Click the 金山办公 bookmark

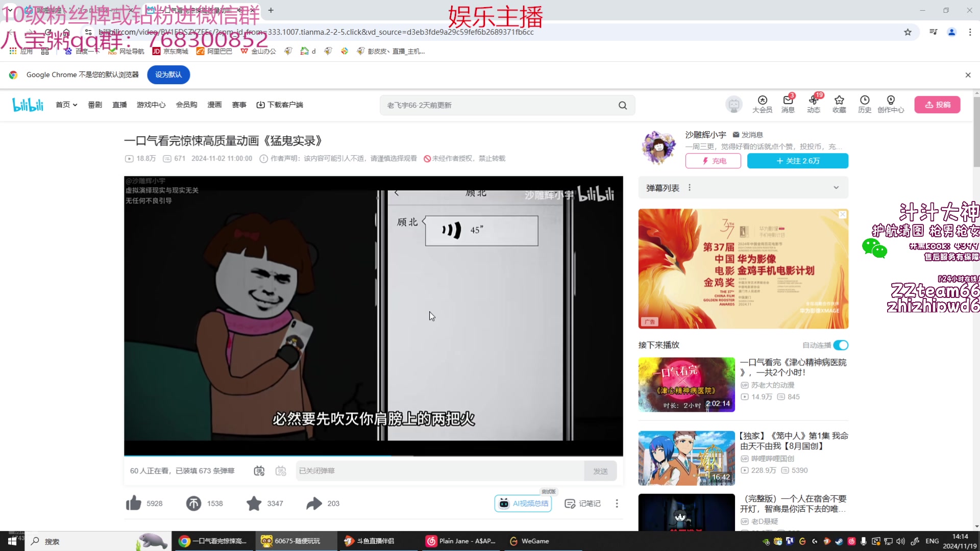coord(258,51)
